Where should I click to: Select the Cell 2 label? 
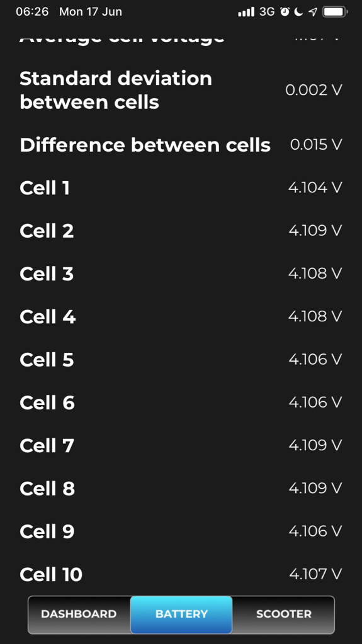click(47, 231)
